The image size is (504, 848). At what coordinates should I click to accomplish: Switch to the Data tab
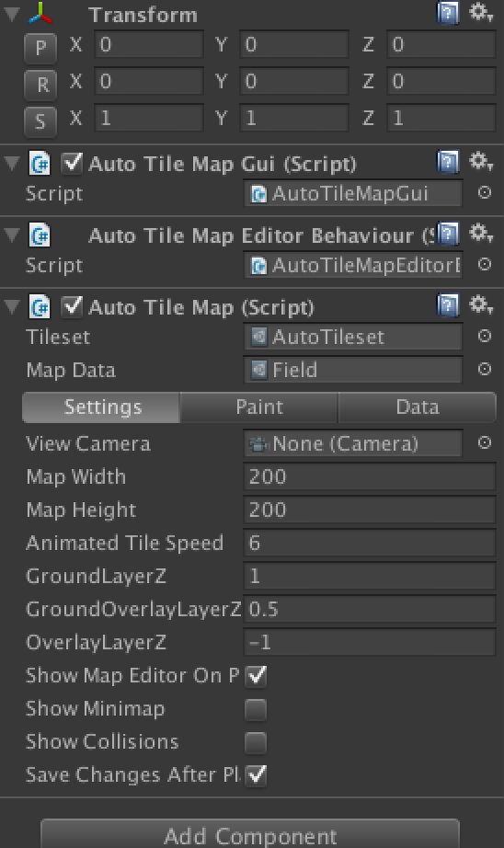[x=417, y=407]
